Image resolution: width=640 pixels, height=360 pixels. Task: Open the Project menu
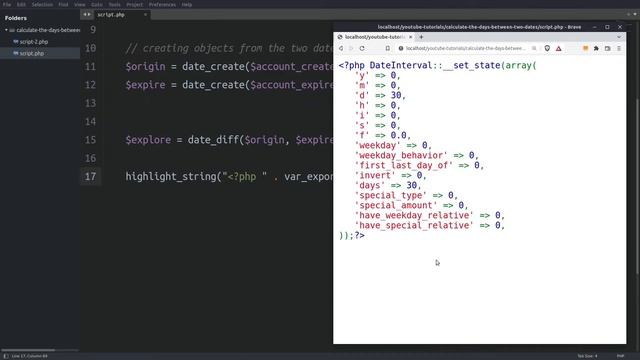(134, 4)
